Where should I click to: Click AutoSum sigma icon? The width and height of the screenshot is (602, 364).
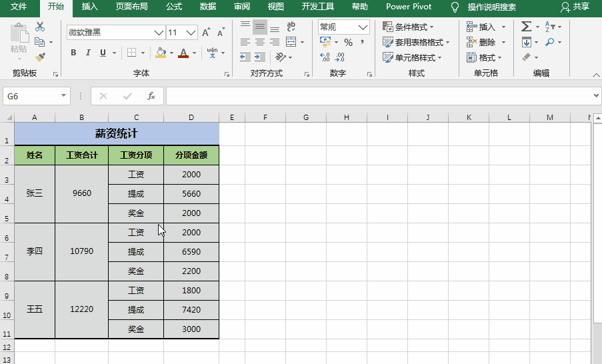point(527,27)
